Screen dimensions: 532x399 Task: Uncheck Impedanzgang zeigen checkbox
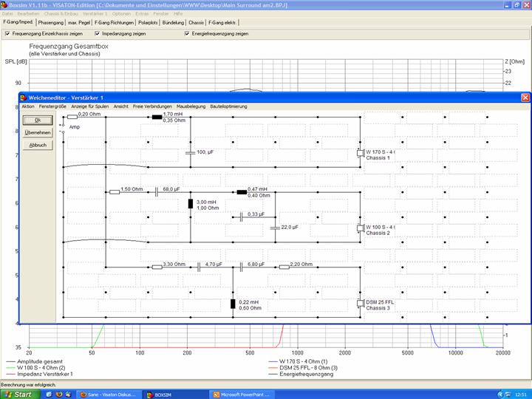[98, 33]
